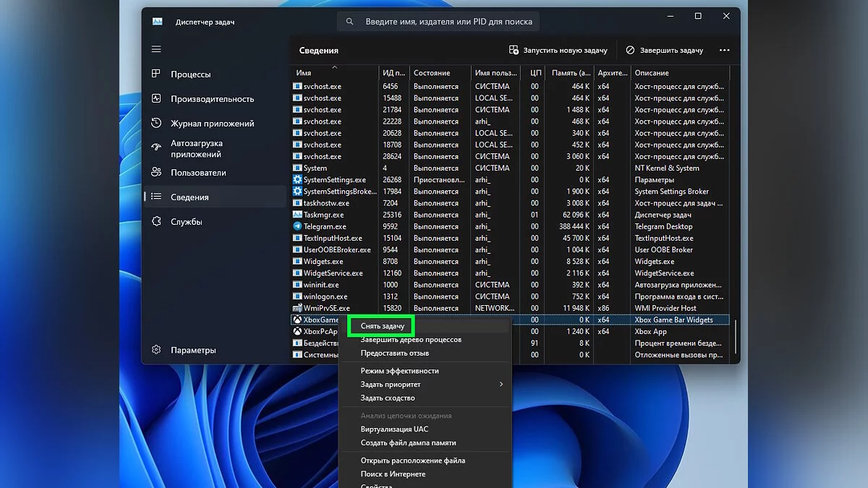Click the vertical scrollbar of process list
The image size is (868, 488).
(734, 336)
